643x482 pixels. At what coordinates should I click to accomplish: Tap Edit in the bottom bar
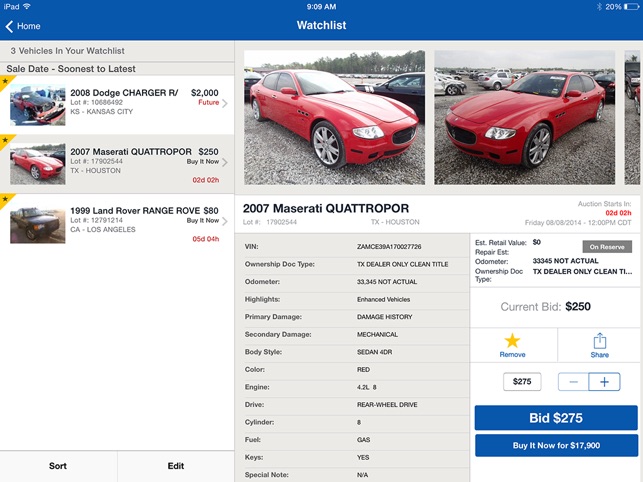(x=175, y=466)
